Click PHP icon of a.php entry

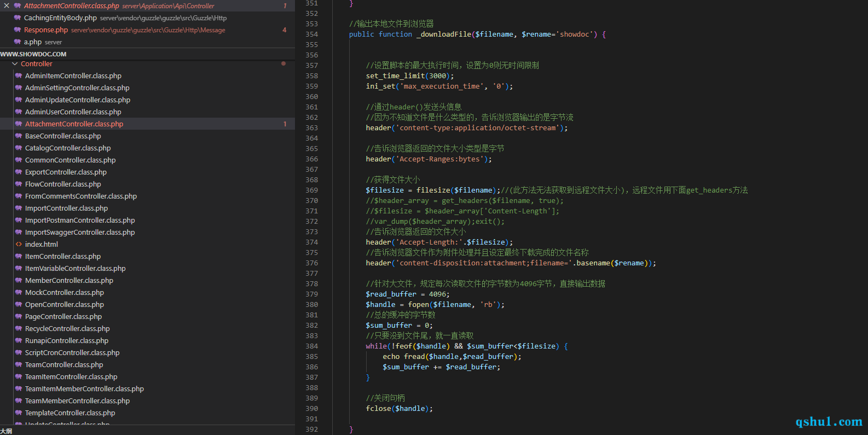pos(18,42)
